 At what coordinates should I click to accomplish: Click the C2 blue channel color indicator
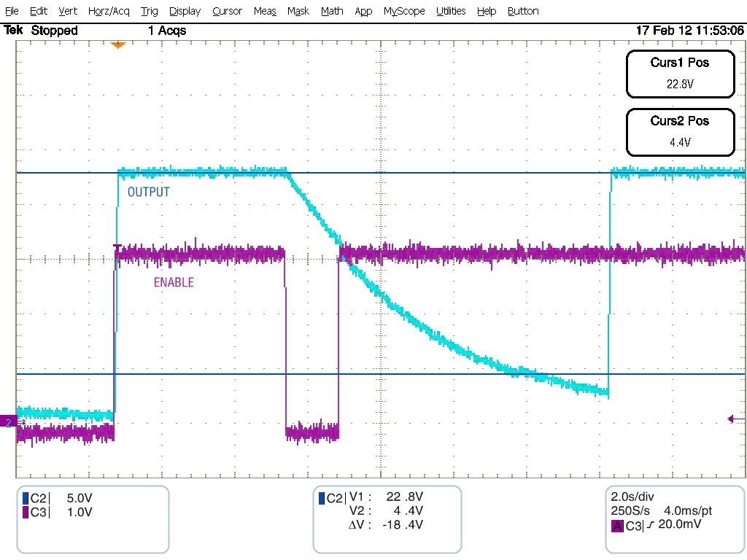(x=26, y=498)
